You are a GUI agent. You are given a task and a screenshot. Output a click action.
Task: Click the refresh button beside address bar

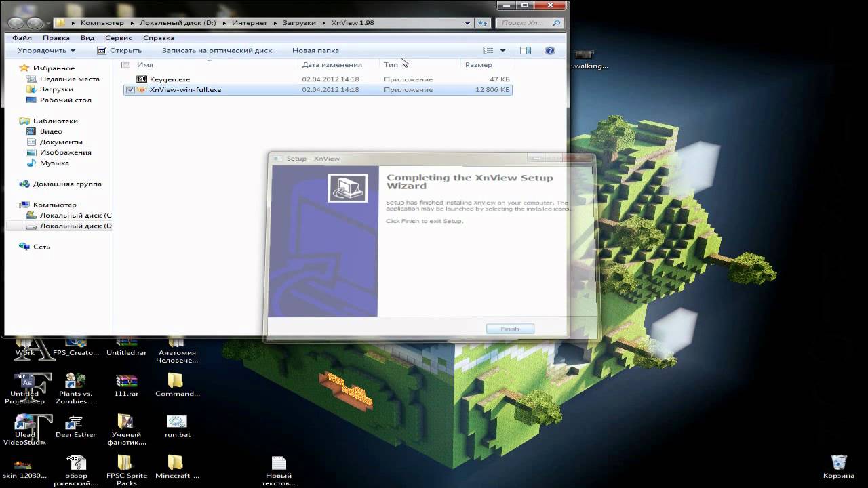[x=483, y=23]
